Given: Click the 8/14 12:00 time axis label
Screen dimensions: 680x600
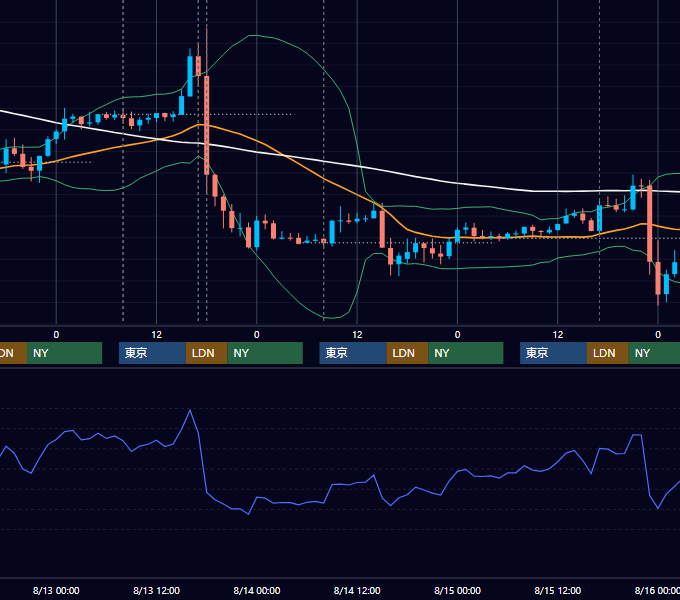Looking at the screenshot, I should (x=357, y=590).
